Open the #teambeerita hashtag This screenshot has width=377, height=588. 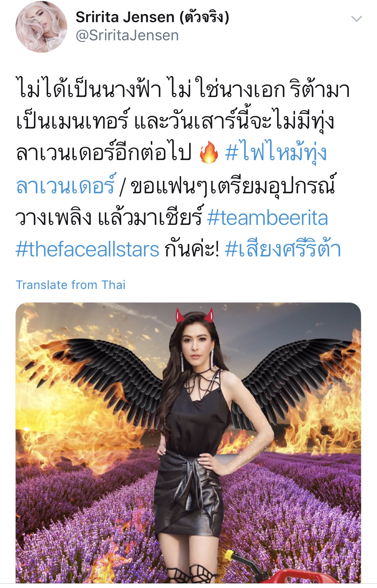click(267, 218)
